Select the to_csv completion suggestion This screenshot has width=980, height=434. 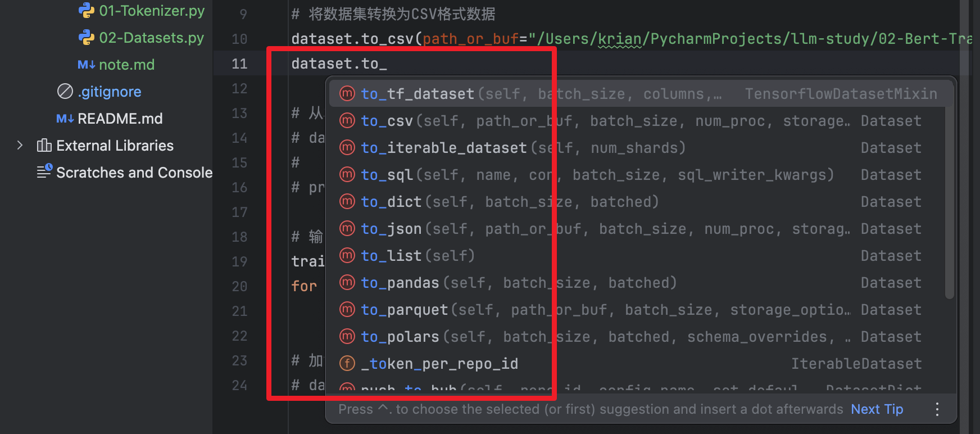coord(638,121)
